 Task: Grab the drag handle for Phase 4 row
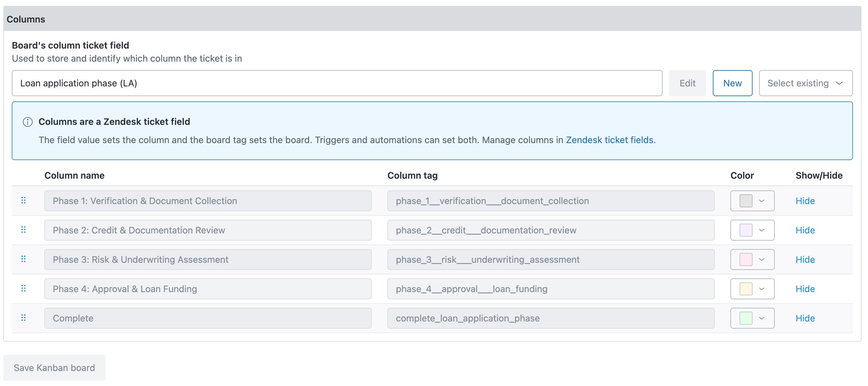click(23, 289)
